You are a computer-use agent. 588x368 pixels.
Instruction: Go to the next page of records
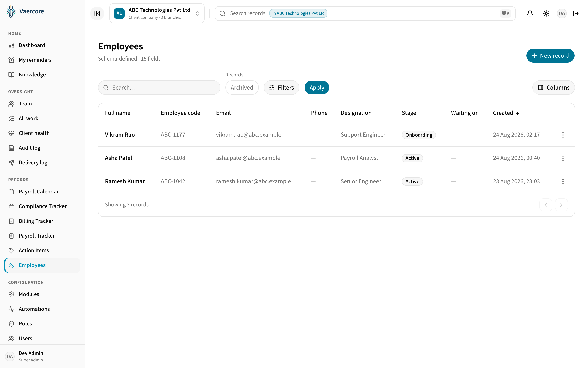click(561, 205)
